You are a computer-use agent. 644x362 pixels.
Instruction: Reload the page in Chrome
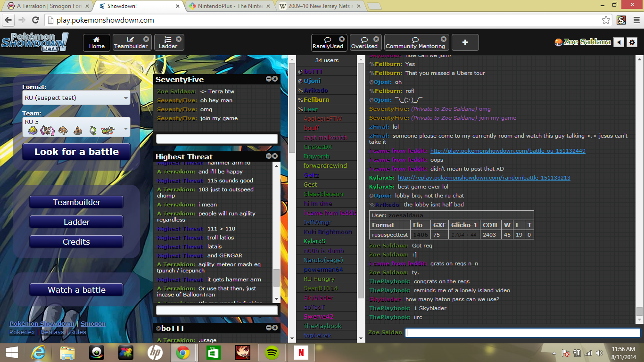[x=35, y=20]
